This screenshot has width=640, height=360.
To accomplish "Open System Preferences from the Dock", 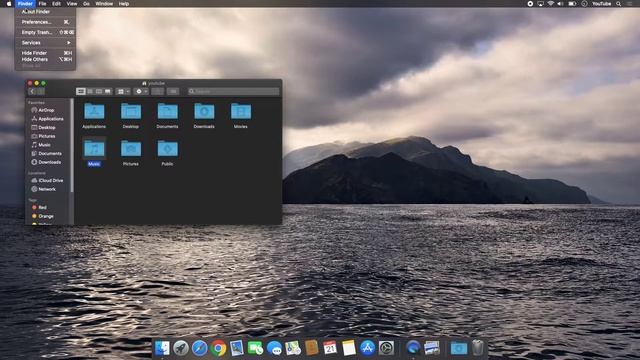I will point(386,348).
